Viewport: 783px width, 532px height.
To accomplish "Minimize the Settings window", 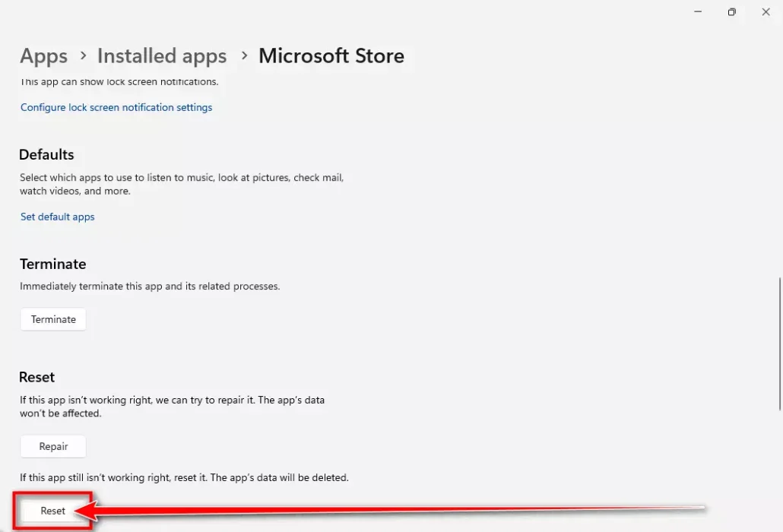I will tap(698, 12).
